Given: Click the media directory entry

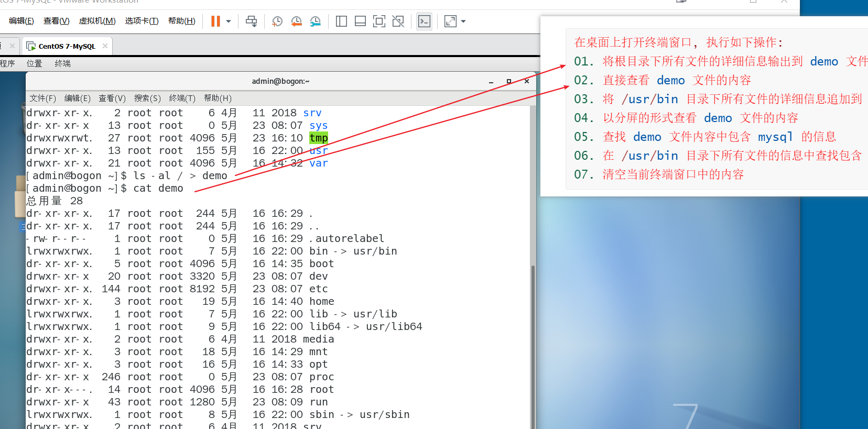Looking at the screenshot, I should click(319, 339).
